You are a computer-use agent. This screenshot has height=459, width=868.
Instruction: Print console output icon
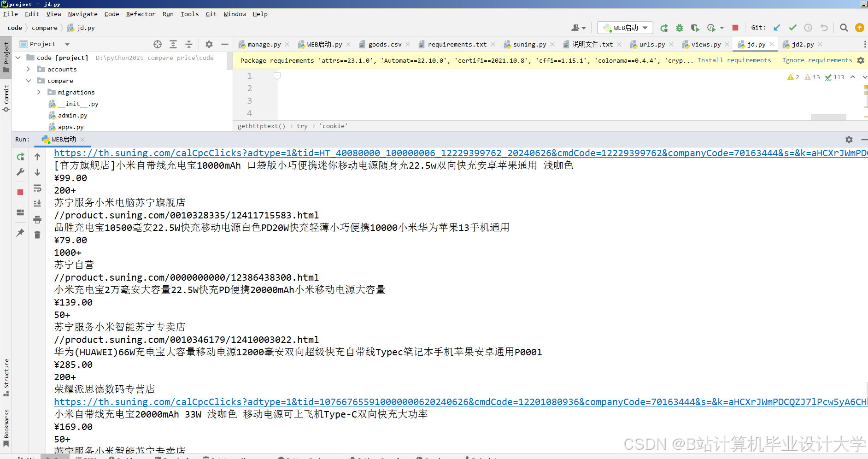[37, 219]
